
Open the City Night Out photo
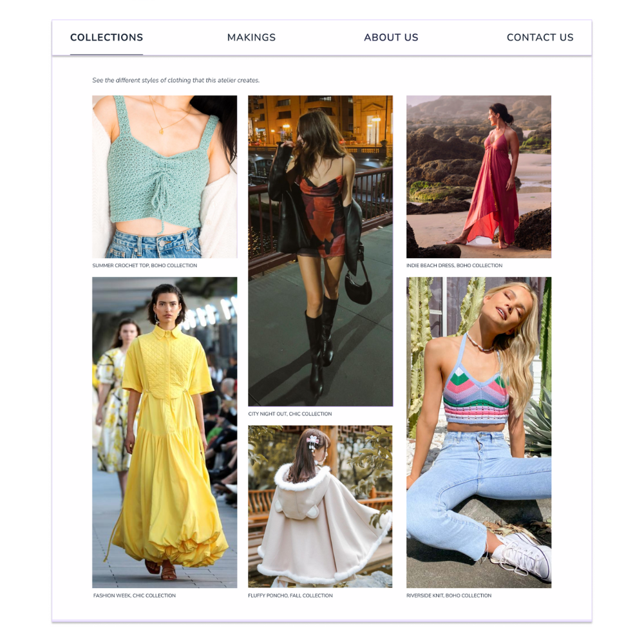coord(320,251)
